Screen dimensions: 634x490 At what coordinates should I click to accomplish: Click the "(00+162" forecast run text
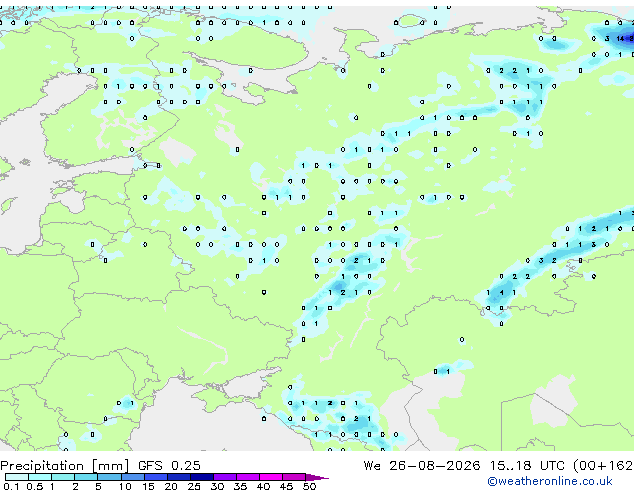coord(603,465)
